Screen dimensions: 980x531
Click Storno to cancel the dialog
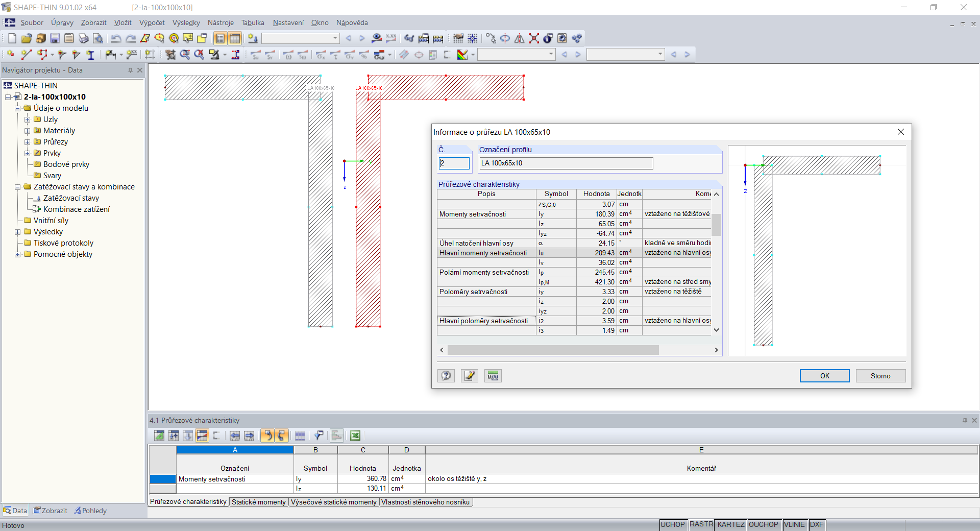pyautogui.click(x=880, y=376)
